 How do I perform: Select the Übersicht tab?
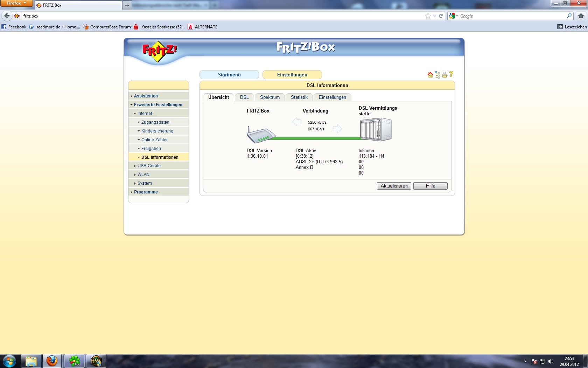click(218, 97)
